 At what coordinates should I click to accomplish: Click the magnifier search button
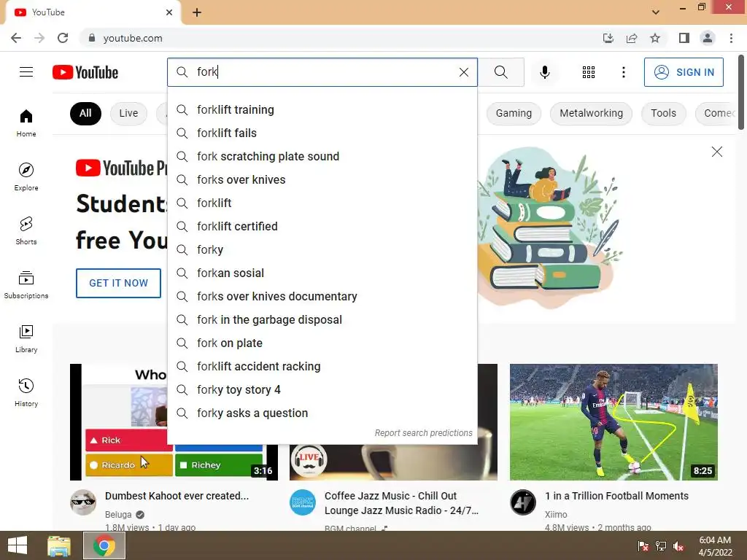(500, 72)
